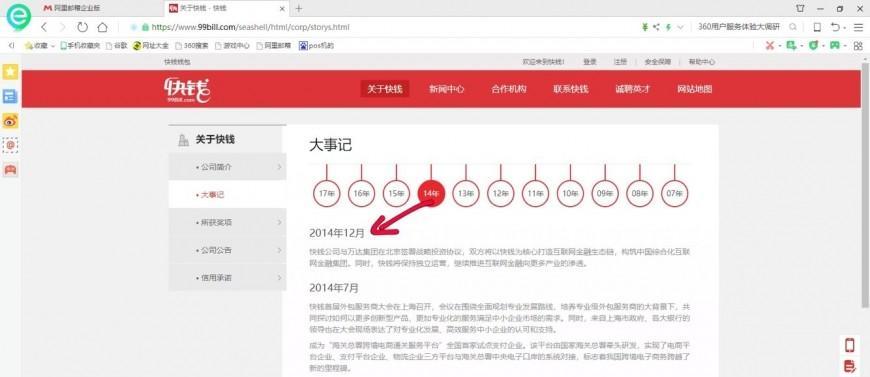The image size is (870, 377).
Task: Click the 360 browser logo icon
Action: point(18,17)
